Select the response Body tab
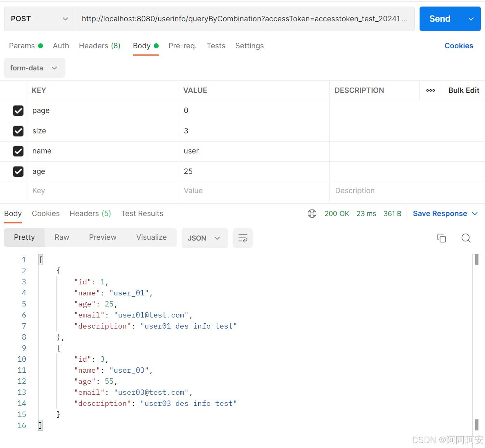The image size is (485, 448). 13,214
